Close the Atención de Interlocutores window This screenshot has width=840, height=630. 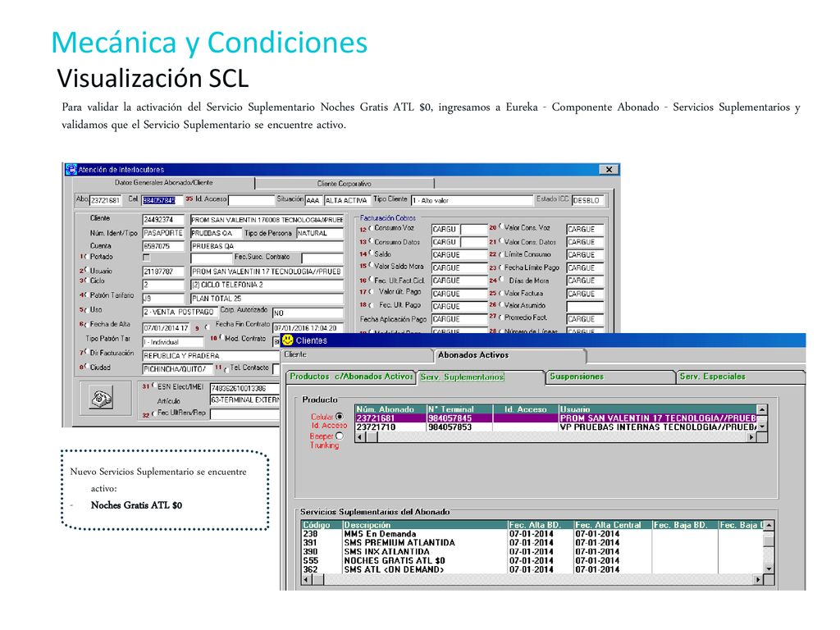(609, 169)
